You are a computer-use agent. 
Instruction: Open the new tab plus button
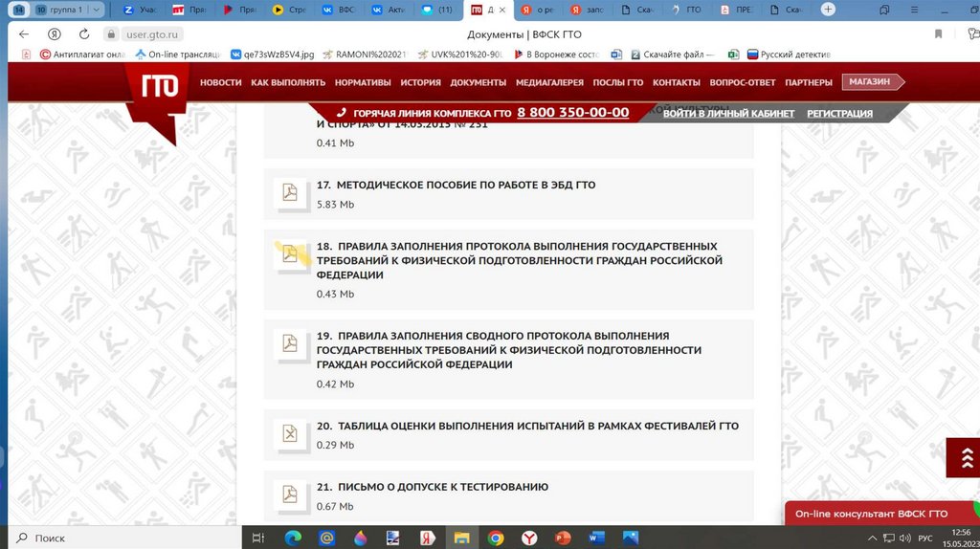(x=828, y=10)
